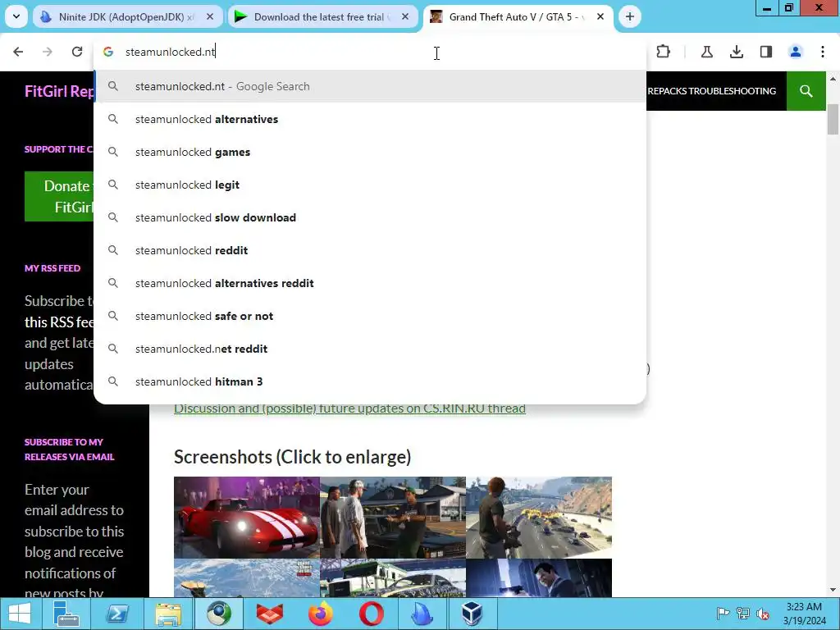Viewport: 840px width, 630px height.
Task: Open the red Comodo taskbar icon
Action: [270, 614]
